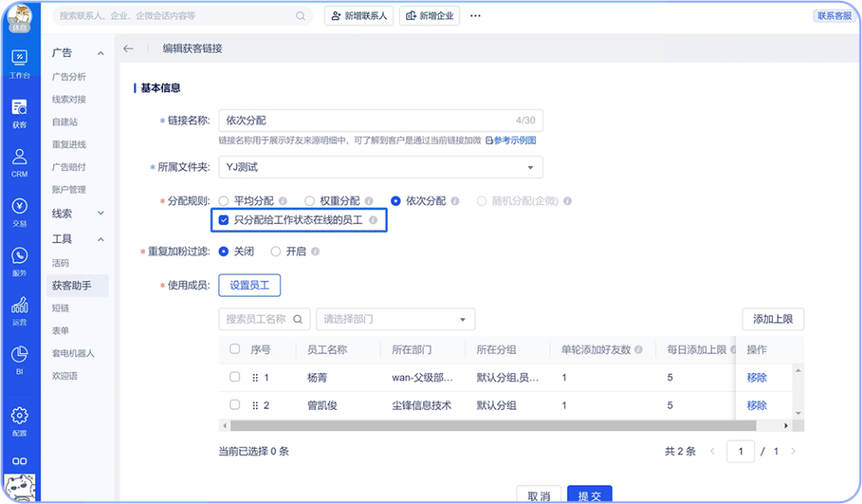Tick the checkbox for employee 杨菁 row
This screenshot has height=504, width=862.
tap(235, 376)
